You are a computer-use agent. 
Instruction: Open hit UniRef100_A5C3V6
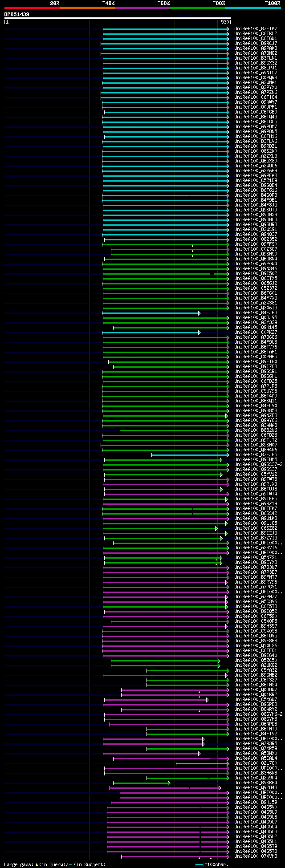tap(256, 601)
